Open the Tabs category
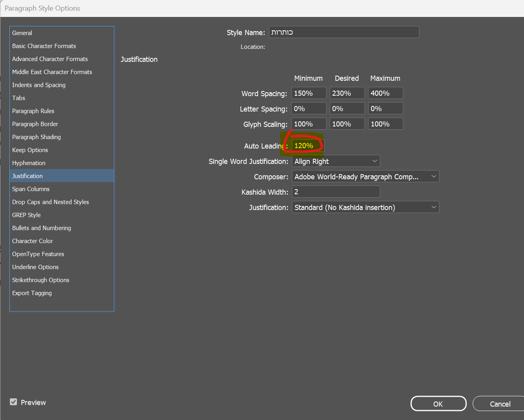The width and height of the screenshot is (524, 420). pos(62,98)
